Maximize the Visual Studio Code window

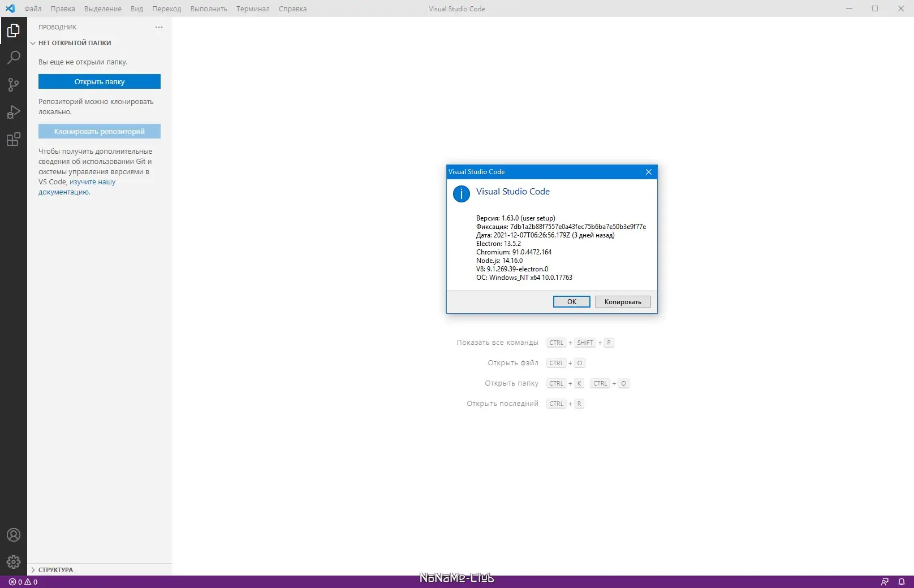(x=875, y=8)
